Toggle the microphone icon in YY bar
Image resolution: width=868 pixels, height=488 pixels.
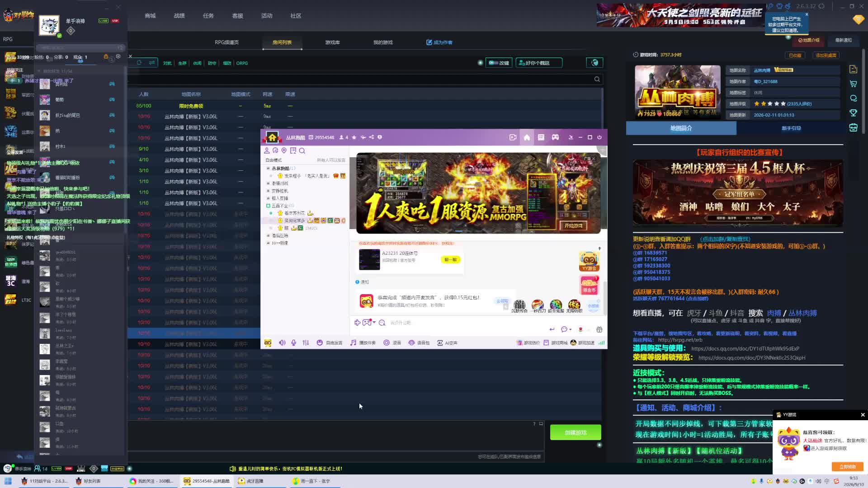pyautogui.click(x=294, y=343)
